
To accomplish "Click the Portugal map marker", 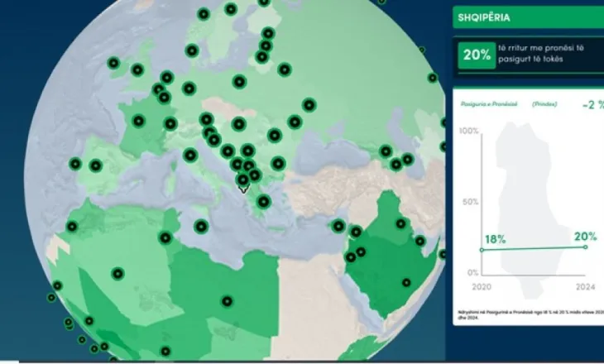I will [x=75, y=164].
